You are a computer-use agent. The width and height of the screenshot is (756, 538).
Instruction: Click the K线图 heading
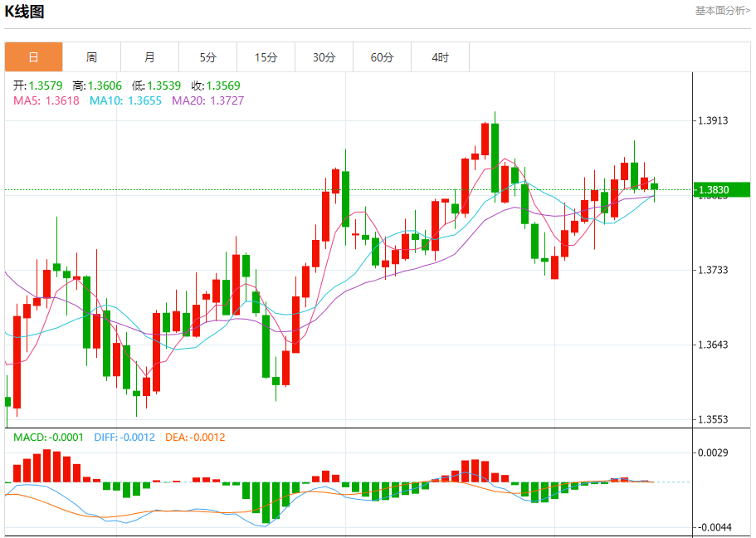pyautogui.click(x=24, y=11)
